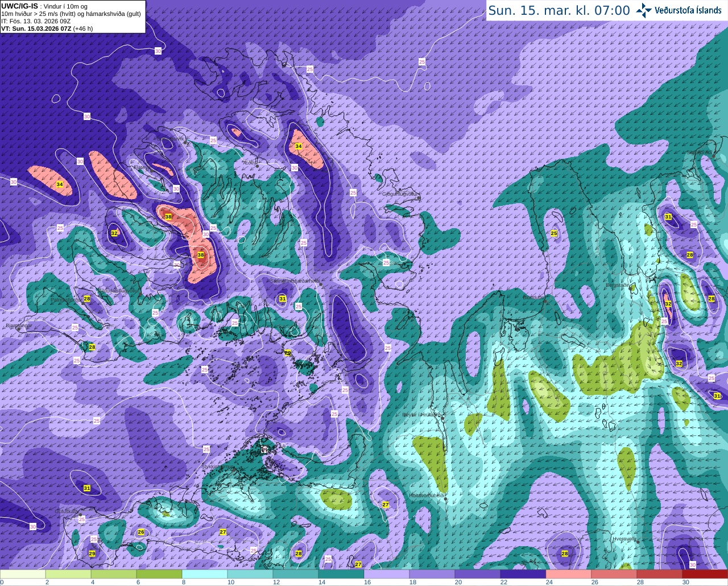Click the Blönduós station label

point(533,297)
